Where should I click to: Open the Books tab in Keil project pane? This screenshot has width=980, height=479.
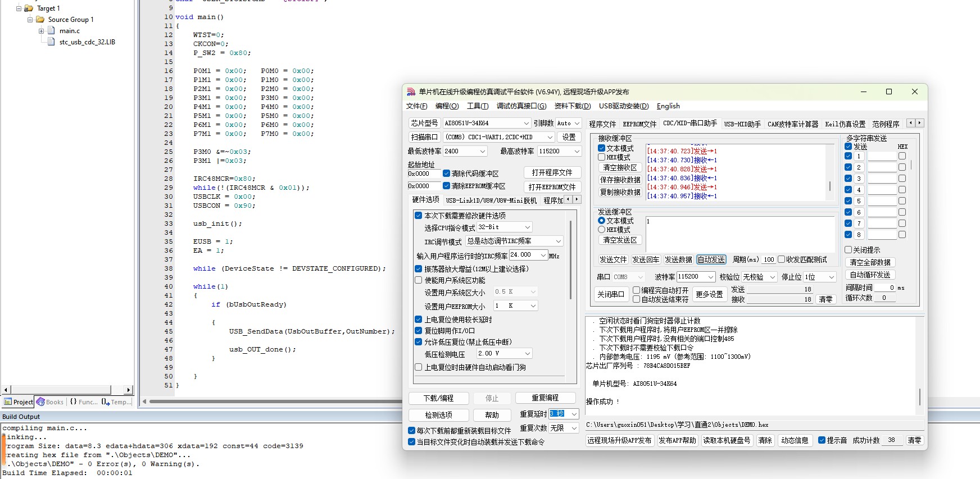tap(50, 402)
